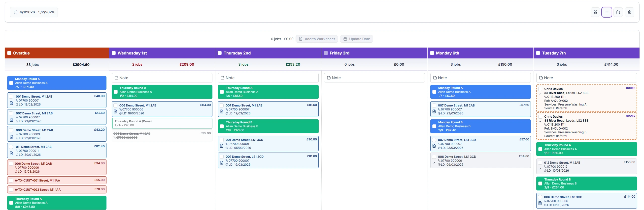The width and height of the screenshot is (644, 210).
Task: Open the settings gear icon
Action: (630, 12)
